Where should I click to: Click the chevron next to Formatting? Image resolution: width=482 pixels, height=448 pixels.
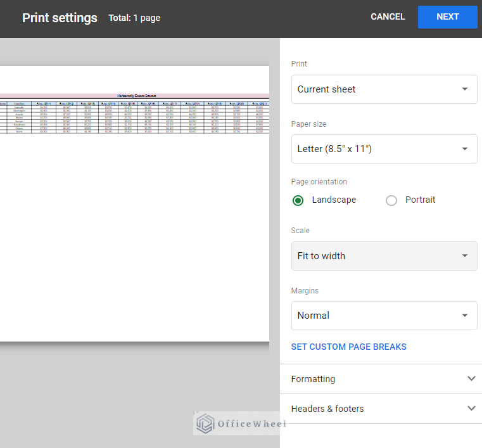click(471, 378)
